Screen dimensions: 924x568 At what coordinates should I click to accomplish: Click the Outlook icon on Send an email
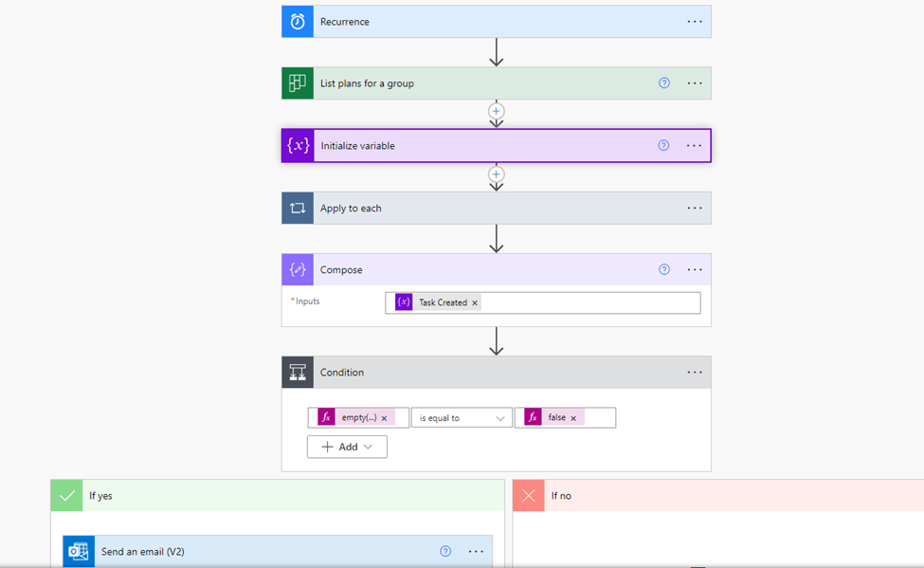tap(79, 552)
